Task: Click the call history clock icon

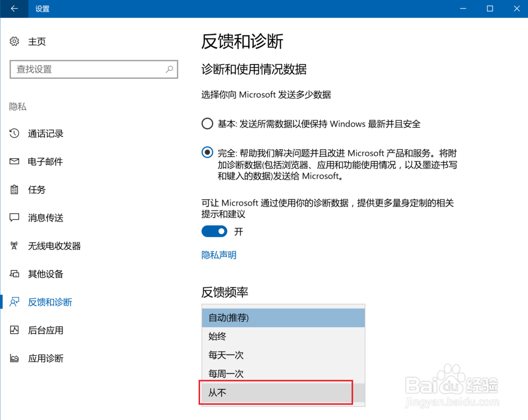Action: (x=14, y=133)
